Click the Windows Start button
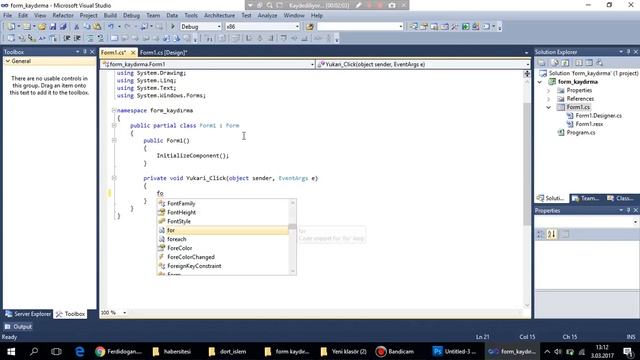The height and width of the screenshot is (360, 640). pyautogui.click(x=11, y=351)
